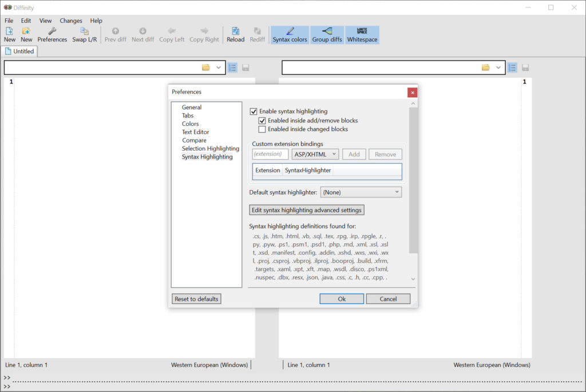
Task: Click the Remove extension binding button
Action: pyautogui.click(x=385, y=155)
